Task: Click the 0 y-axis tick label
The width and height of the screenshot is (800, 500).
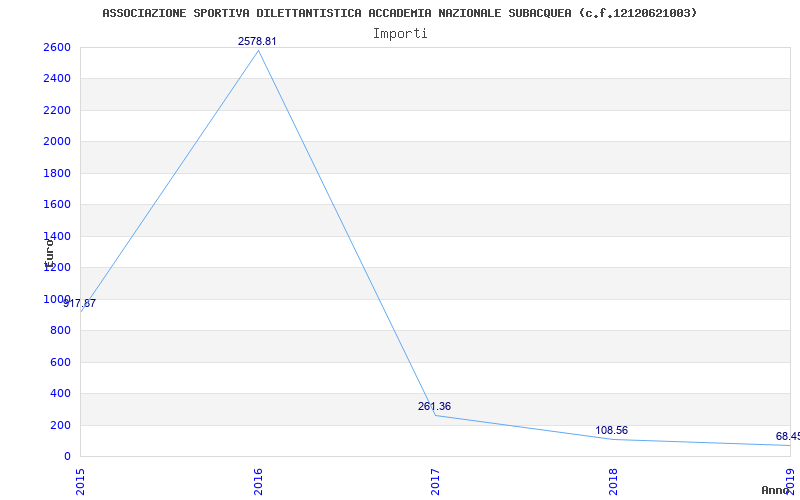Action: [x=67, y=456]
